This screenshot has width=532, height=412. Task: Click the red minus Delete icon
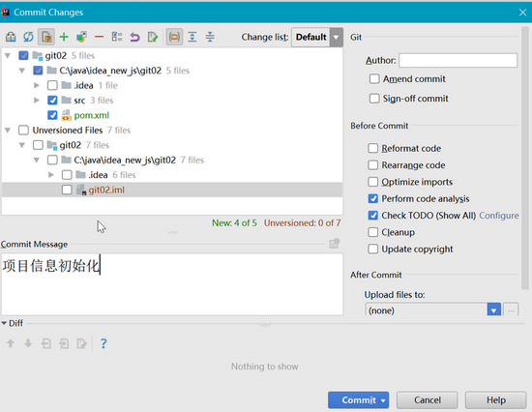99,37
